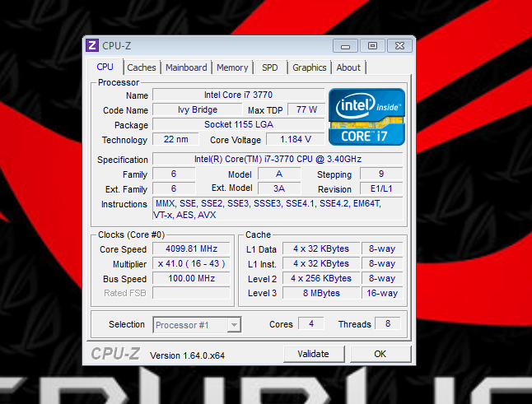Click the Threads count value 8

click(x=387, y=323)
